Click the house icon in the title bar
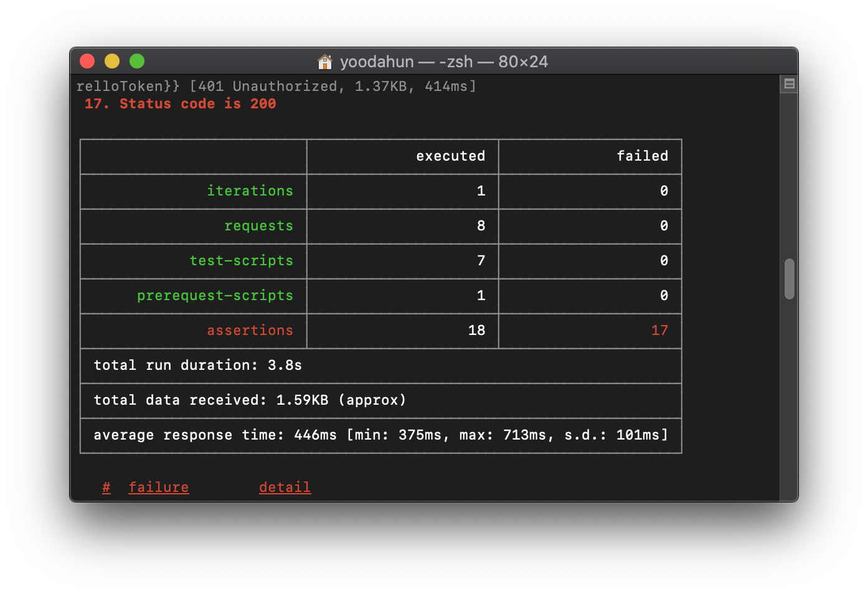The image size is (868, 594). (324, 62)
